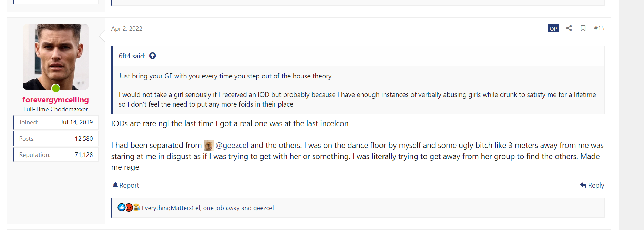Click the reply arrow icon

point(583,186)
